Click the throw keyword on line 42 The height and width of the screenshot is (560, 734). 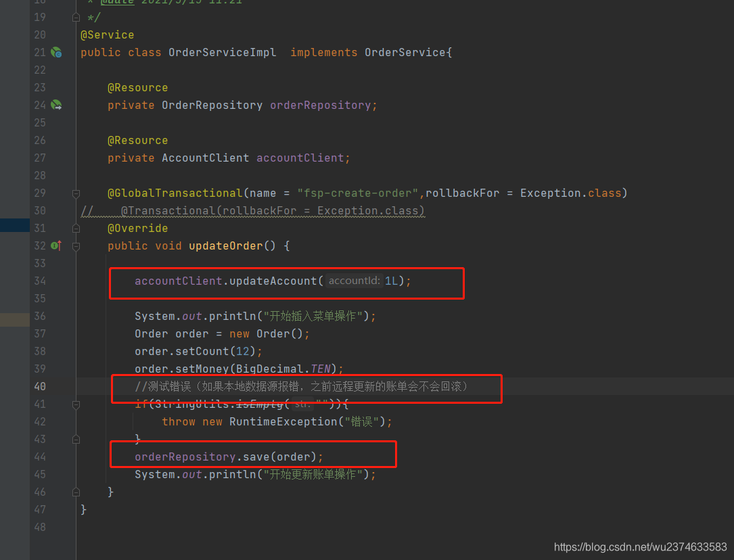(179, 422)
